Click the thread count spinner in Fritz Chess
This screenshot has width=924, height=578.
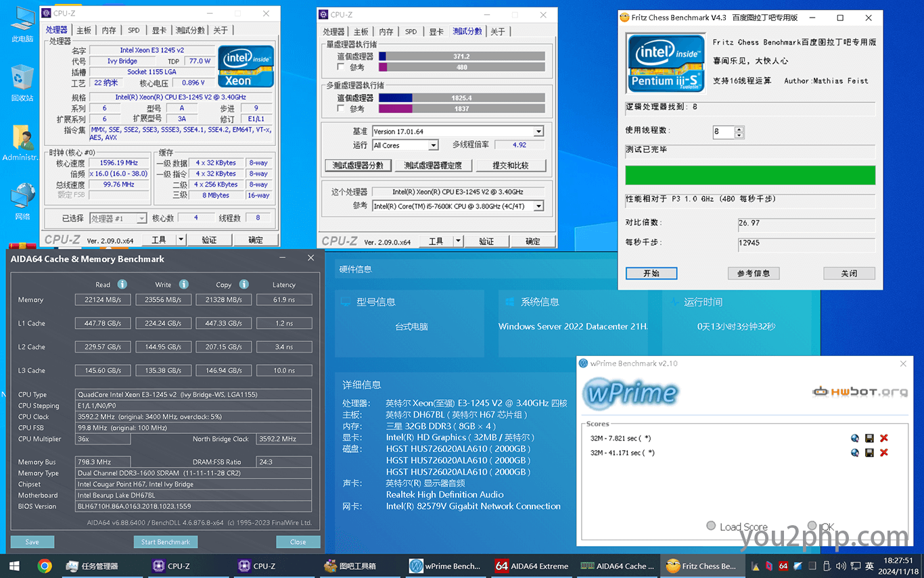click(739, 132)
